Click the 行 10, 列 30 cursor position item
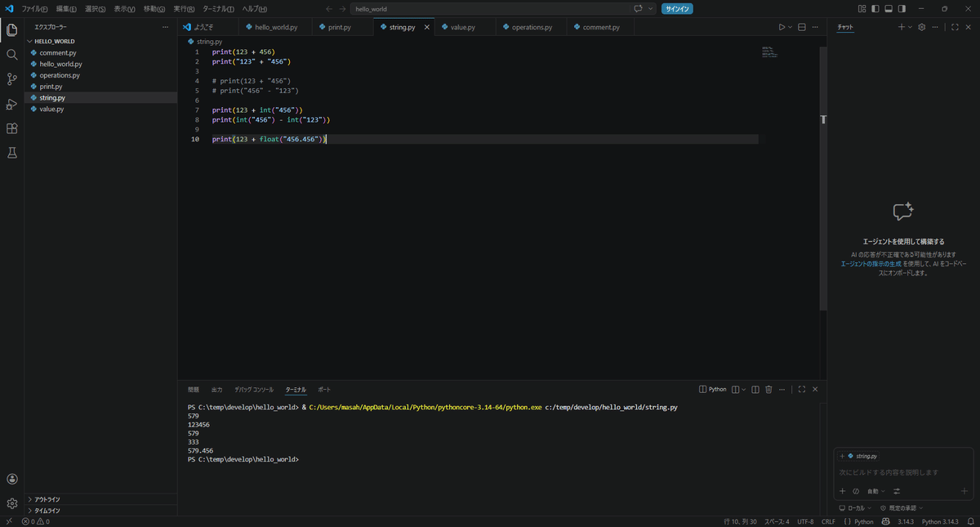 [740, 521]
